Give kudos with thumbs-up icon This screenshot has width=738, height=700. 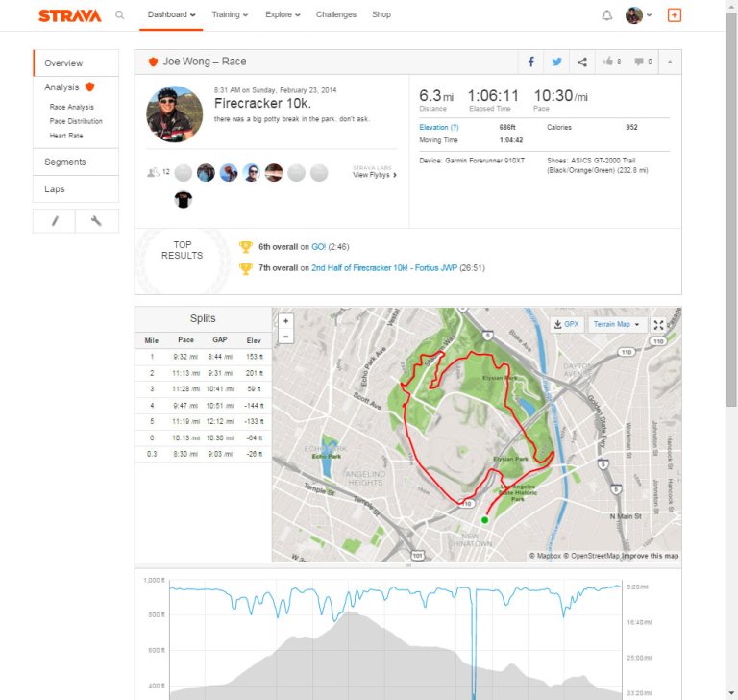(610, 62)
